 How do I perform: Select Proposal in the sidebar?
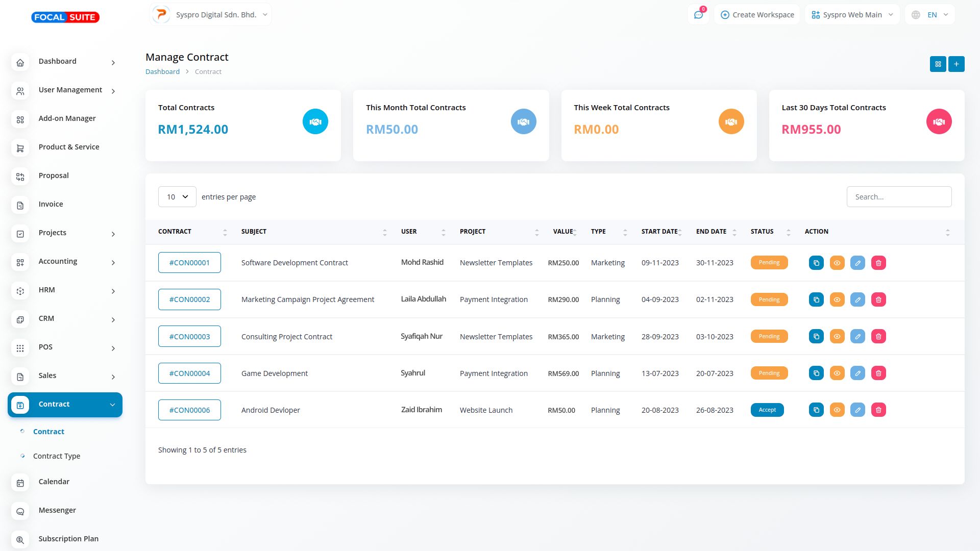[x=54, y=176]
